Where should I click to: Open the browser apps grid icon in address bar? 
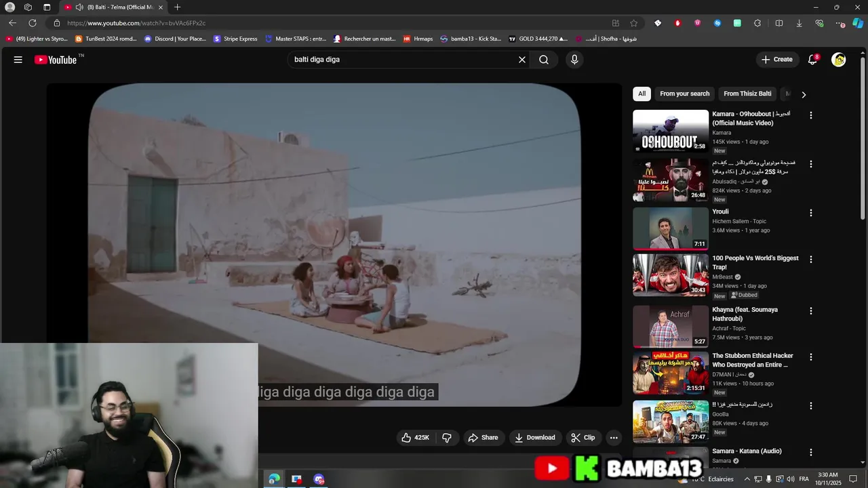(x=616, y=23)
